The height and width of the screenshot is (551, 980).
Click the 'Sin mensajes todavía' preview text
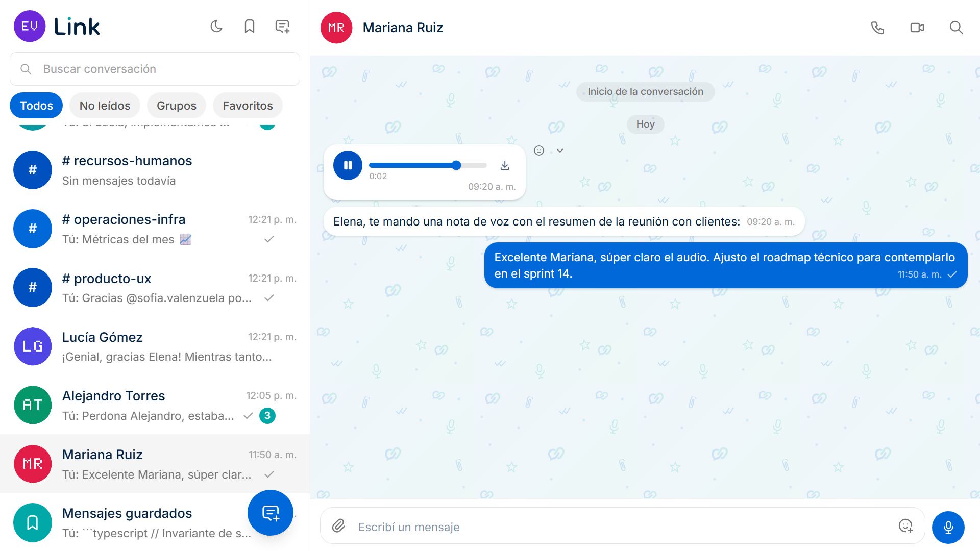[119, 181]
